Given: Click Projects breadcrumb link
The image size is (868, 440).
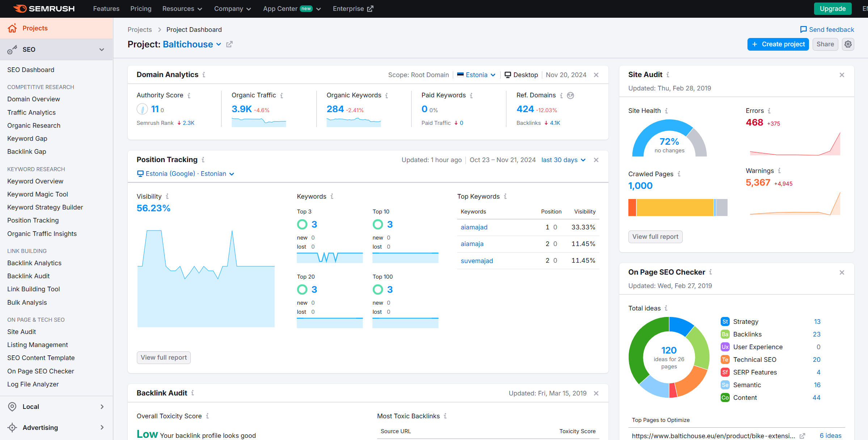Looking at the screenshot, I should (140, 30).
